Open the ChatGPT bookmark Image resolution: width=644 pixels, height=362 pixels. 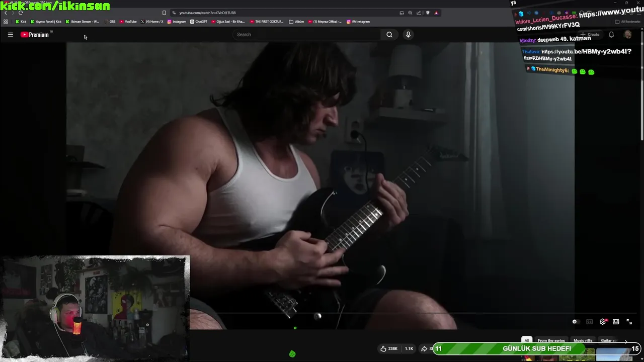[x=199, y=22]
